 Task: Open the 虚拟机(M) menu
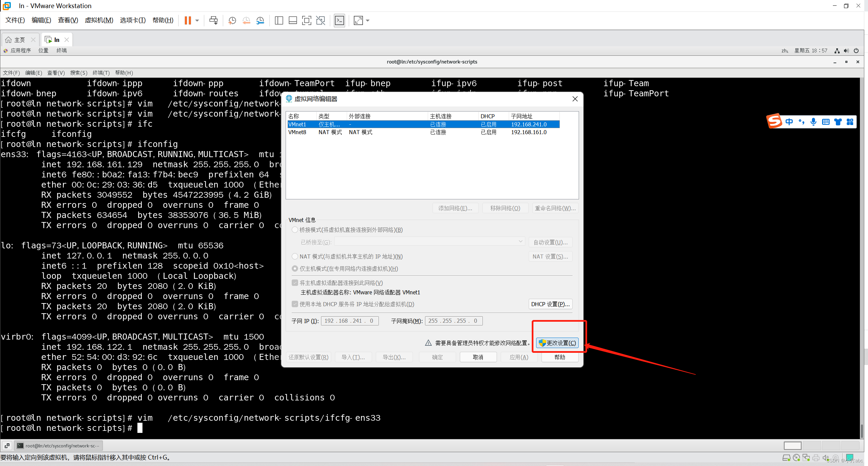click(x=99, y=20)
